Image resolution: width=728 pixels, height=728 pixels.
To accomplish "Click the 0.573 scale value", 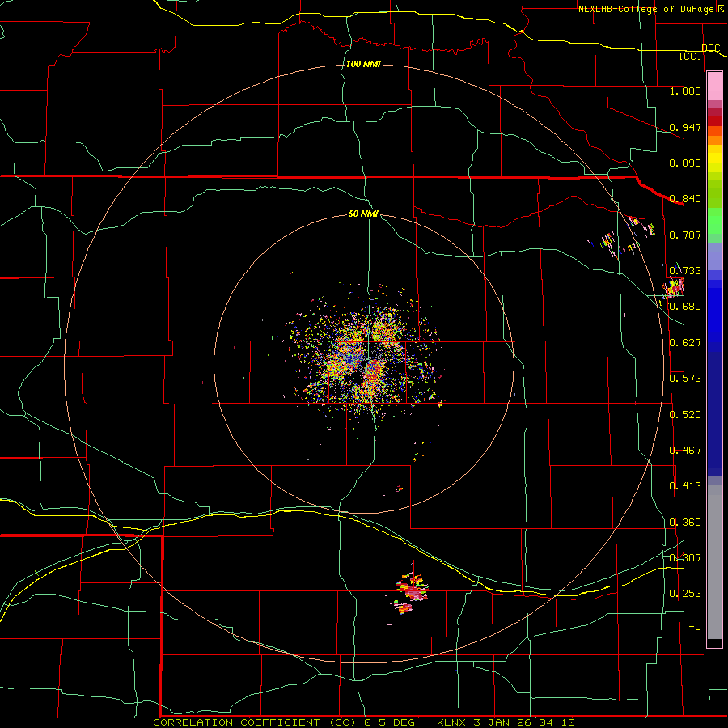I will (685, 379).
